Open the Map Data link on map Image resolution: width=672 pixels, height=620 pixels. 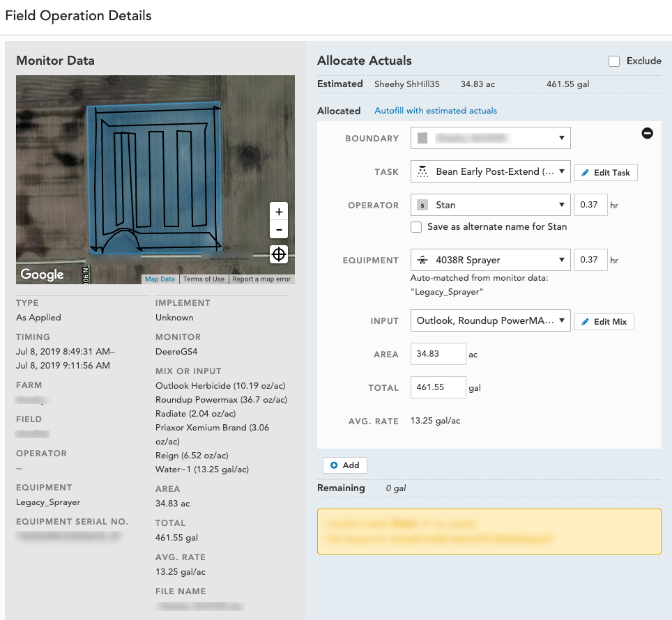point(160,279)
